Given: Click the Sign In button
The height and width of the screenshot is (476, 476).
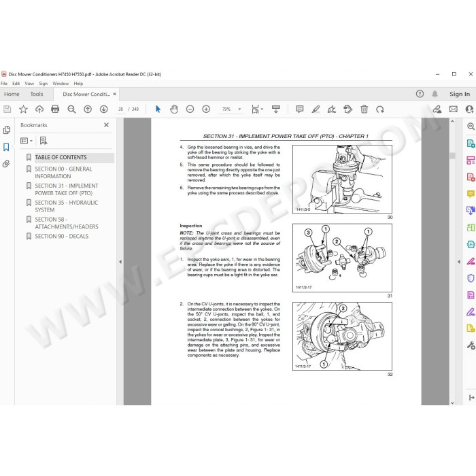Looking at the screenshot, I should [x=460, y=94].
